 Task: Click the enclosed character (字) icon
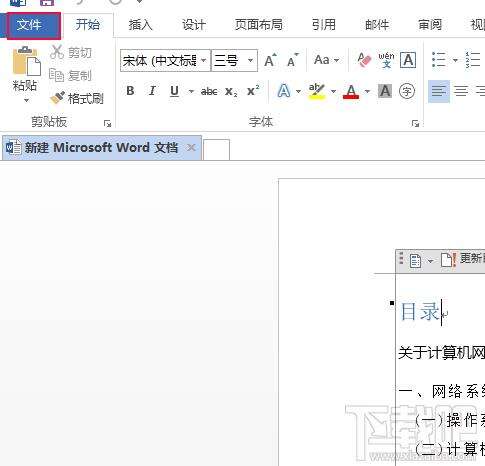(x=407, y=91)
